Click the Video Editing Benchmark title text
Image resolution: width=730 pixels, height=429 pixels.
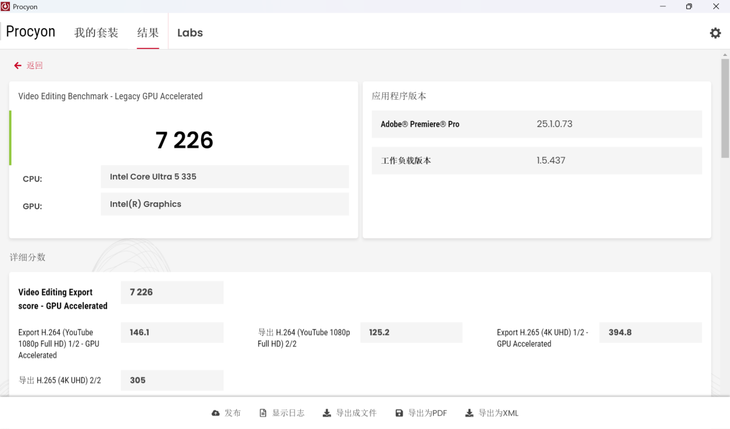coord(110,96)
